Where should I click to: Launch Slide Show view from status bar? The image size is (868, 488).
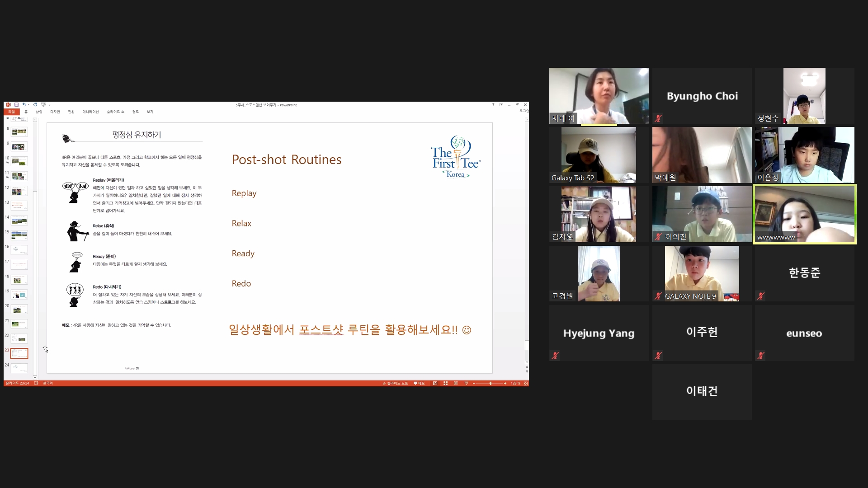click(466, 383)
